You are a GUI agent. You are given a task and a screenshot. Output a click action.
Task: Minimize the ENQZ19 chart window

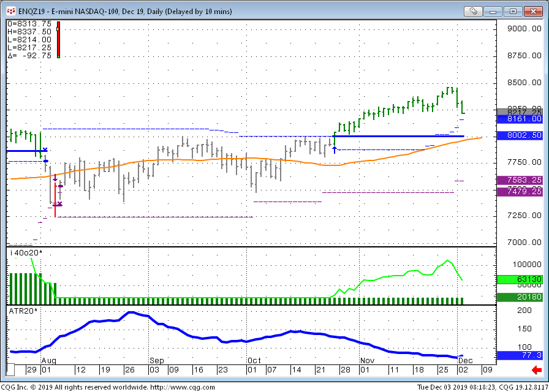[x=493, y=12]
